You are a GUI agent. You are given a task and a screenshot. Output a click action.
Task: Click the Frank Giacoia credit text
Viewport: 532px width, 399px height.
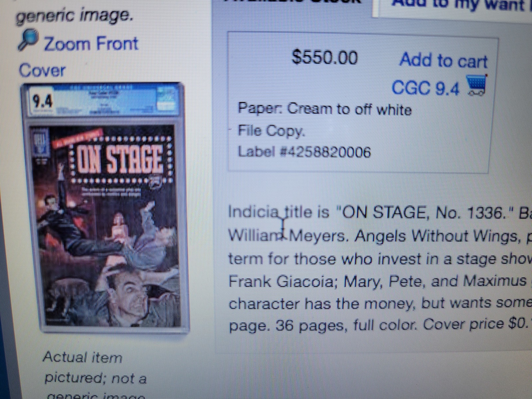click(281, 281)
